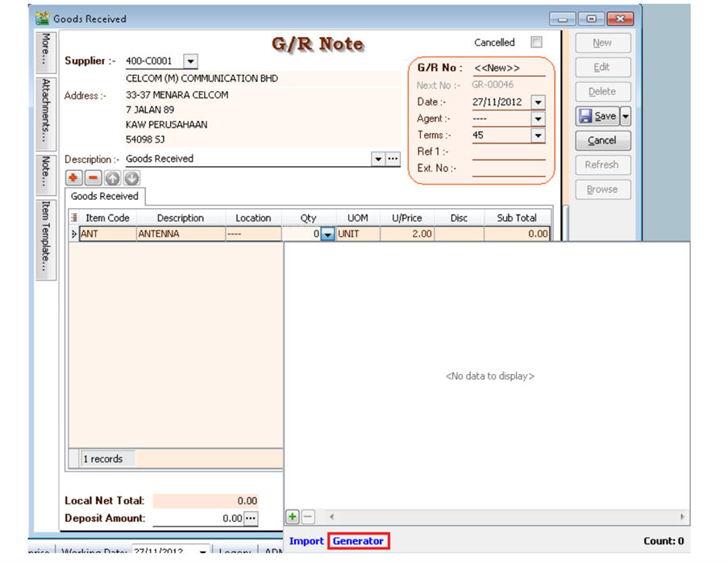Click the green plus icon in popup
The width and height of the screenshot is (728, 562).
[x=293, y=517]
